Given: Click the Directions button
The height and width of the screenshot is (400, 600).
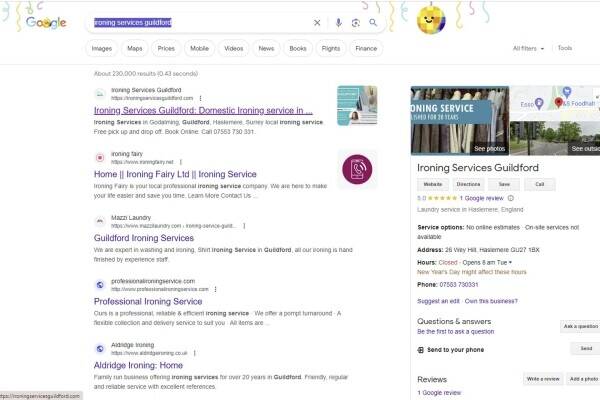Looking at the screenshot, I should [x=468, y=184].
